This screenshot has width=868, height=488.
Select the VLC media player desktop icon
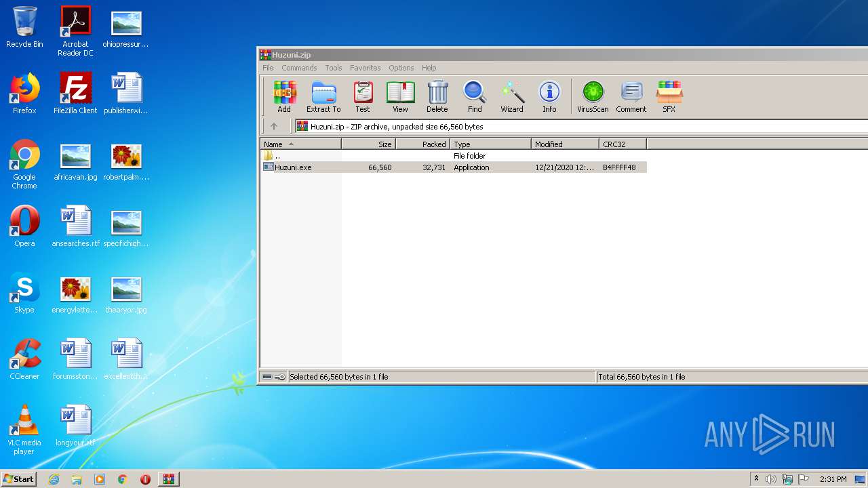coord(24,430)
